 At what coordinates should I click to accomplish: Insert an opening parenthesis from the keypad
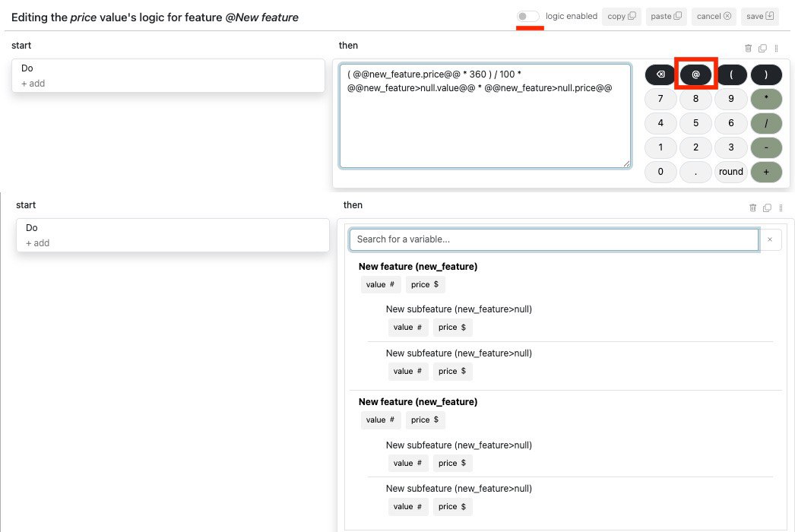[730, 75]
